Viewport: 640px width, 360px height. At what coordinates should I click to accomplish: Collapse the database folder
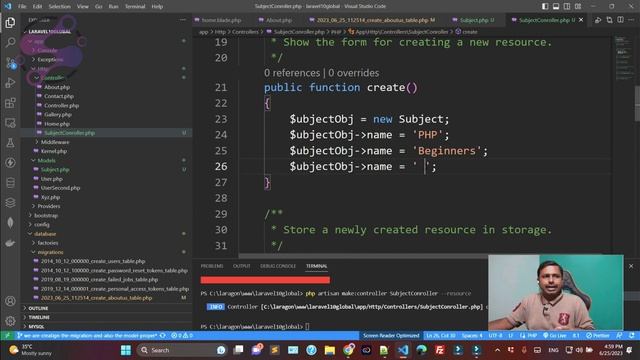45,234
